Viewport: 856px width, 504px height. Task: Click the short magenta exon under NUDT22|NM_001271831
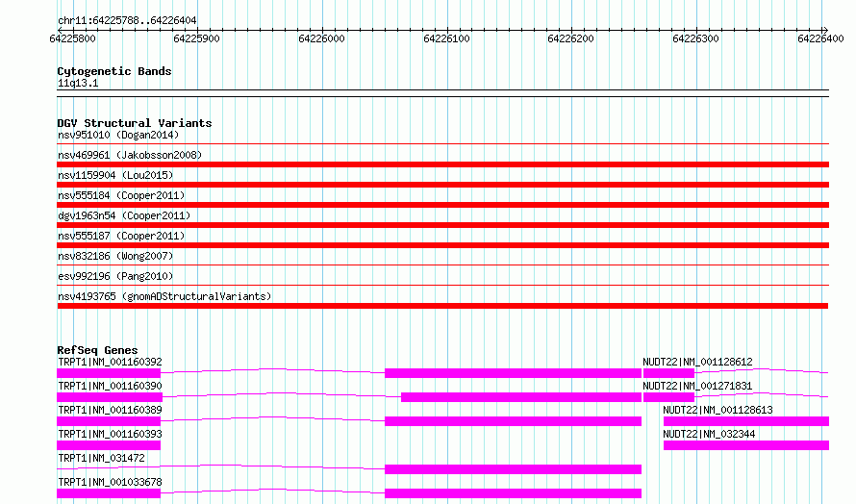click(668, 397)
